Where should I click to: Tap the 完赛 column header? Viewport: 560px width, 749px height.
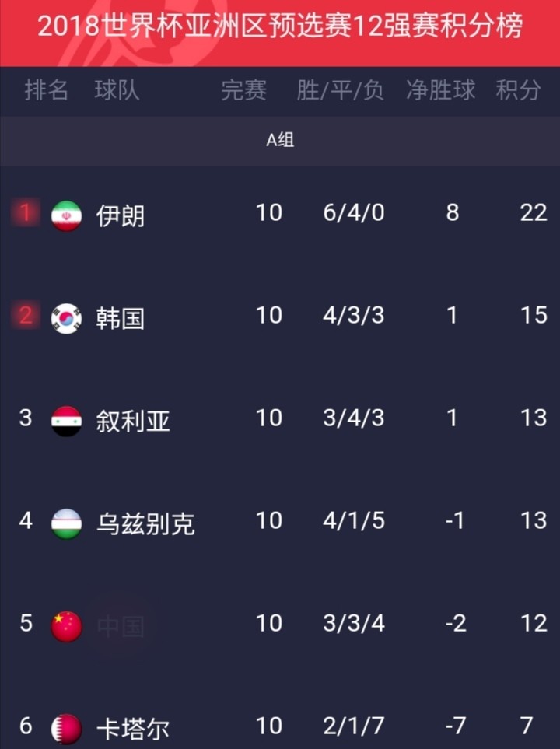tap(243, 90)
